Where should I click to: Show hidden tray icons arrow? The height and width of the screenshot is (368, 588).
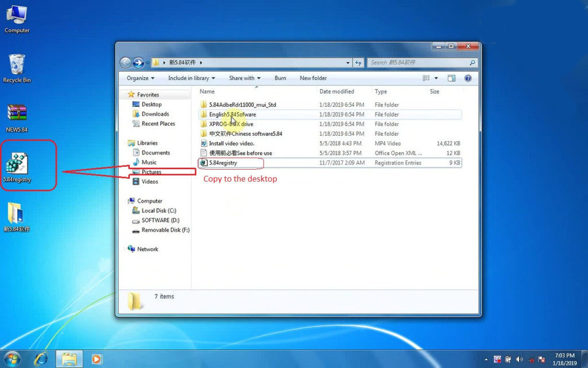486,359
